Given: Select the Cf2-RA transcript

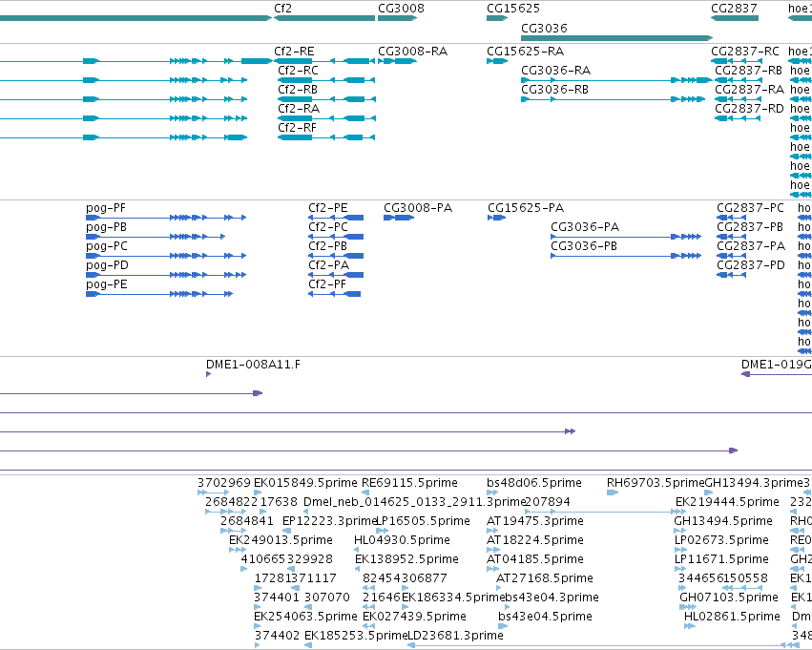Looking at the screenshot, I should click(x=326, y=118).
